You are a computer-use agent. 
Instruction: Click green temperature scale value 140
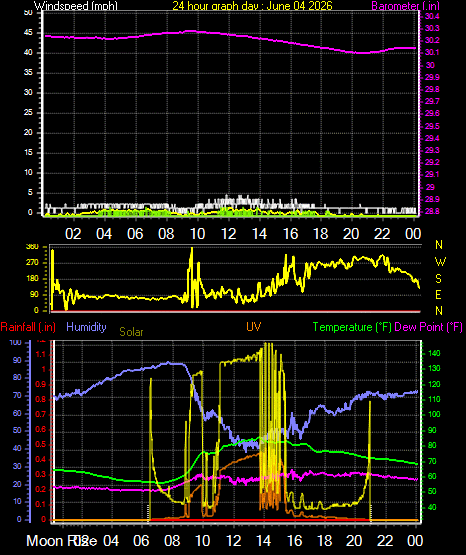pos(434,353)
